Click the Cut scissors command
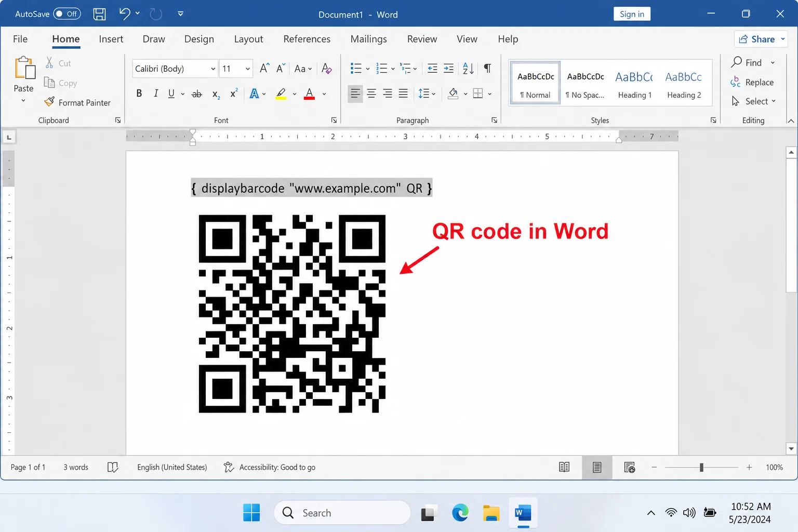 [x=58, y=63]
